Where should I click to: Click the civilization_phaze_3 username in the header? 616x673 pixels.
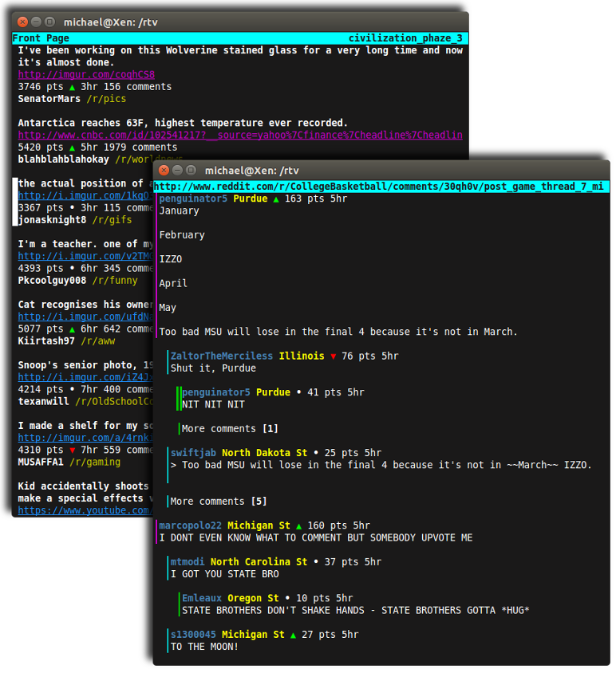[405, 38]
